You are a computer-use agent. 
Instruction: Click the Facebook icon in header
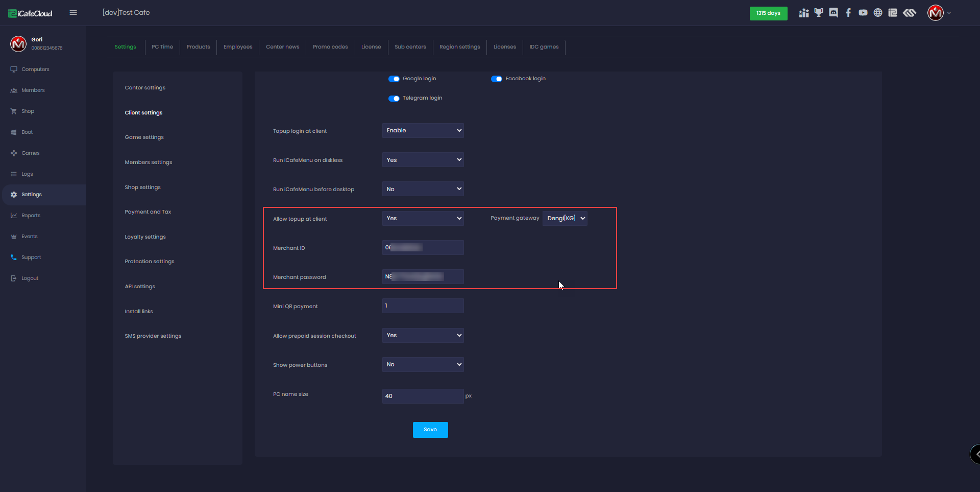[x=848, y=13]
